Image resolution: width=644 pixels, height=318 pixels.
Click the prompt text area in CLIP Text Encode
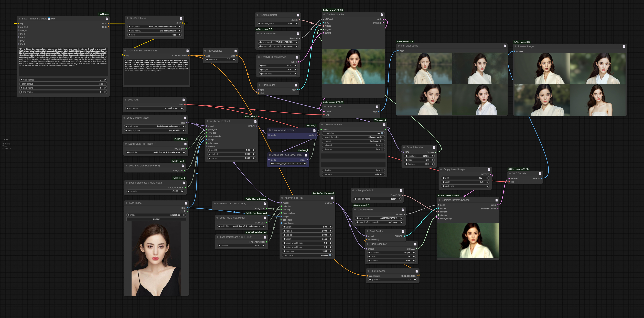(156, 72)
